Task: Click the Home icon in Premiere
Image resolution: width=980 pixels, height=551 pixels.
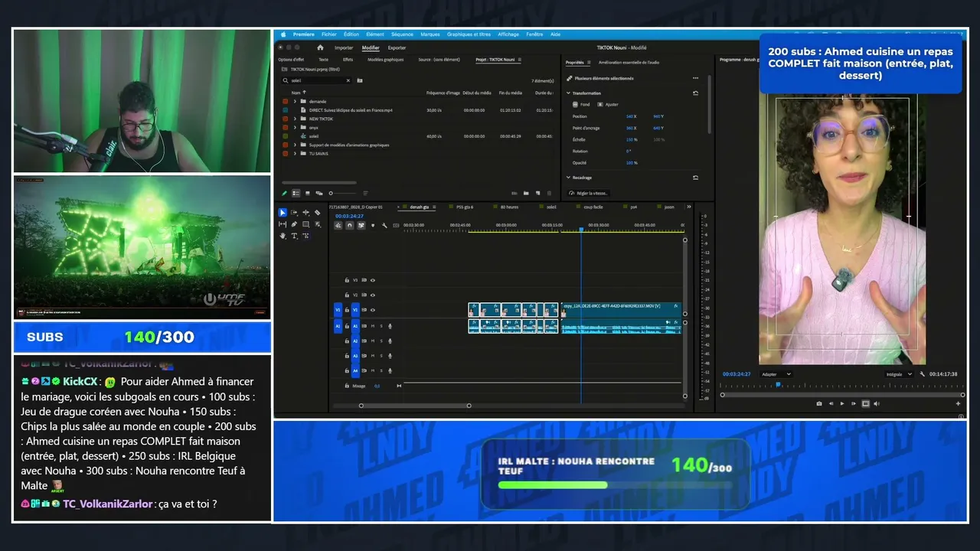Action: tap(322, 47)
